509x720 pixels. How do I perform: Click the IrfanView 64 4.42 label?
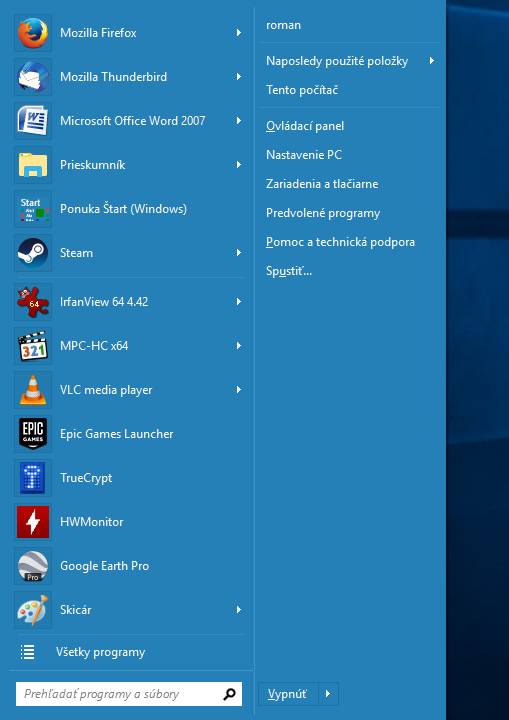coord(104,302)
